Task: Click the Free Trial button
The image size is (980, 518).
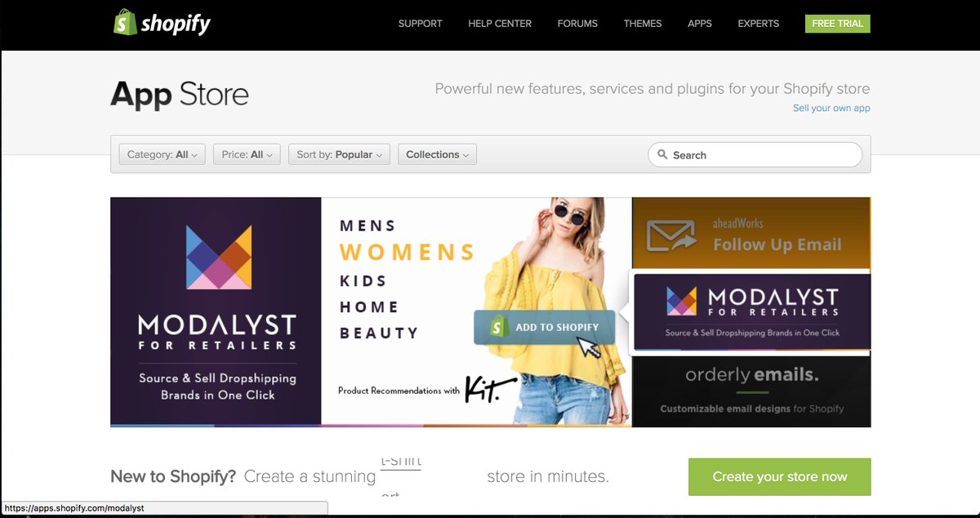Action: pyautogui.click(x=837, y=24)
